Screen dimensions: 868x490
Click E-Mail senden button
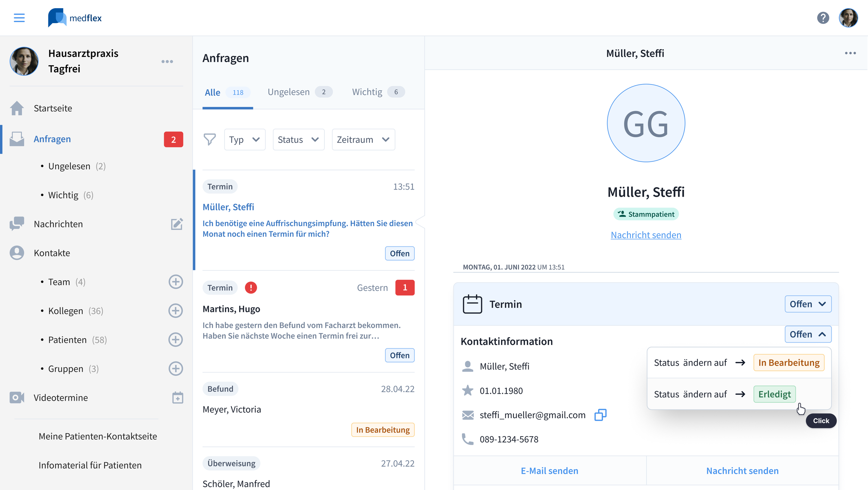pyautogui.click(x=549, y=471)
